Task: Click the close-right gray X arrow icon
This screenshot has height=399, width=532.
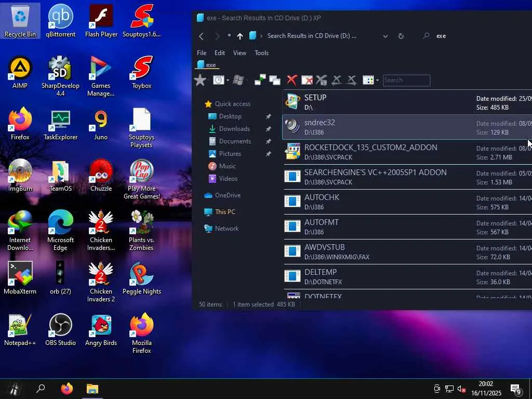Action: pyautogui.click(x=352, y=80)
